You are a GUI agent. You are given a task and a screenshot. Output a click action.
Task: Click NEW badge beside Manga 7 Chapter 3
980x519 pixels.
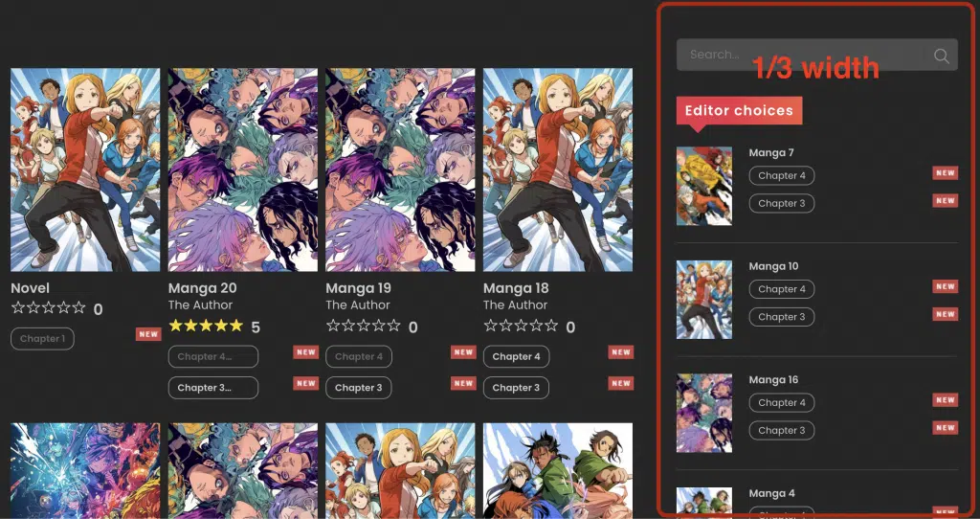point(945,200)
